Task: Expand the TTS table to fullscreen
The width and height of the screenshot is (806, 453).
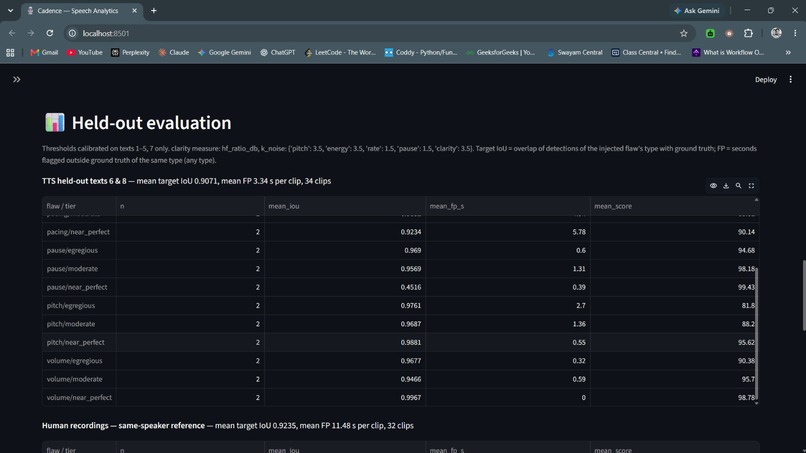Action: (751, 186)
